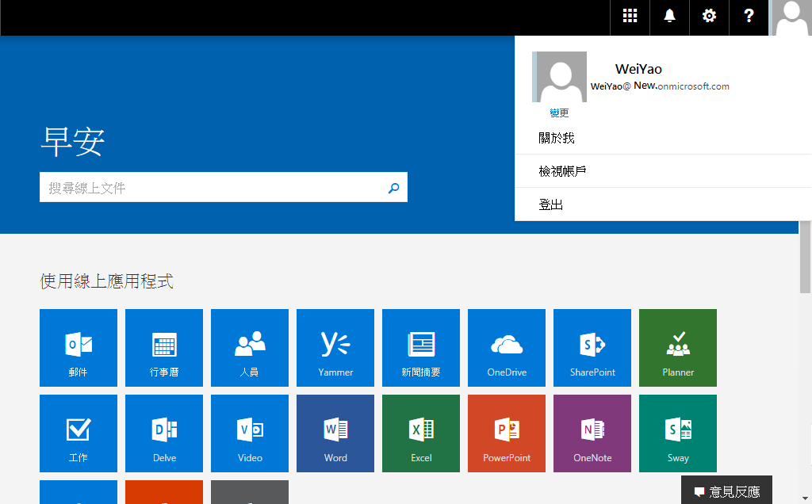Launch the Word tile
812x504 pixels.
(335, 433)
